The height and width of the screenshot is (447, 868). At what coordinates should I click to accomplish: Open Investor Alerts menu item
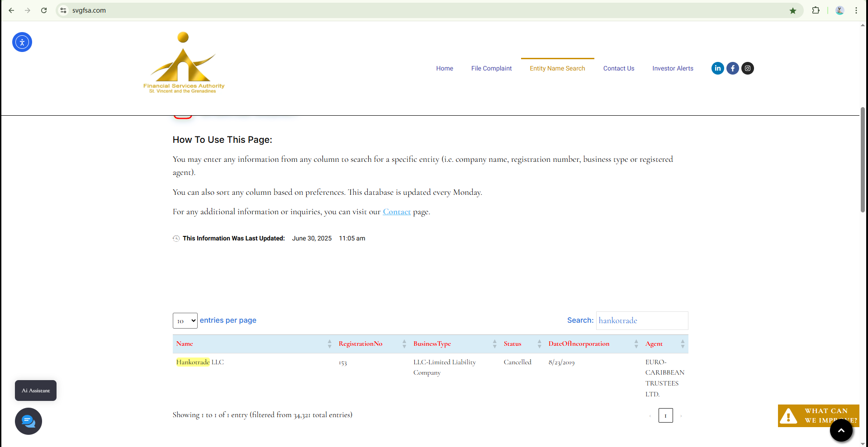point(673,68)
